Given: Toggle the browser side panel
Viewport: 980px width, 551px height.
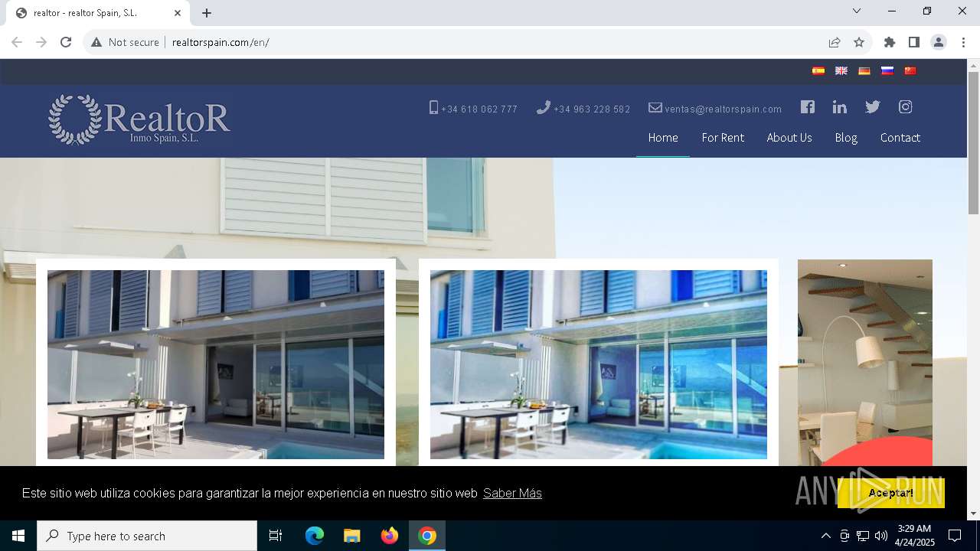Looking at the screenshot, I should [x=914, y=42].
